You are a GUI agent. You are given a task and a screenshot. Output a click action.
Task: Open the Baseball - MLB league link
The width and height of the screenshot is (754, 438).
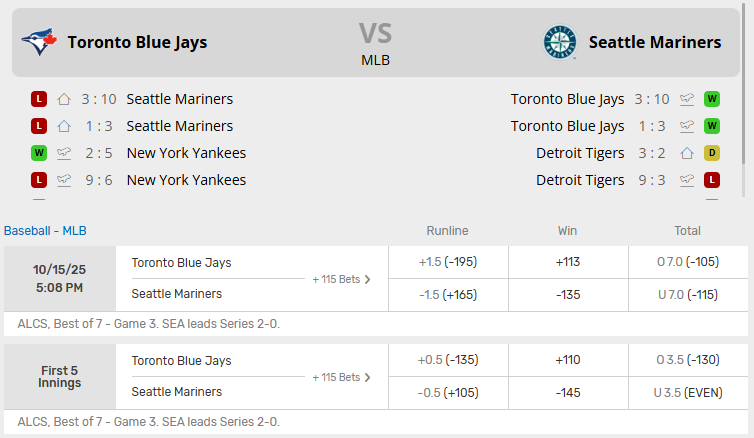45,231
